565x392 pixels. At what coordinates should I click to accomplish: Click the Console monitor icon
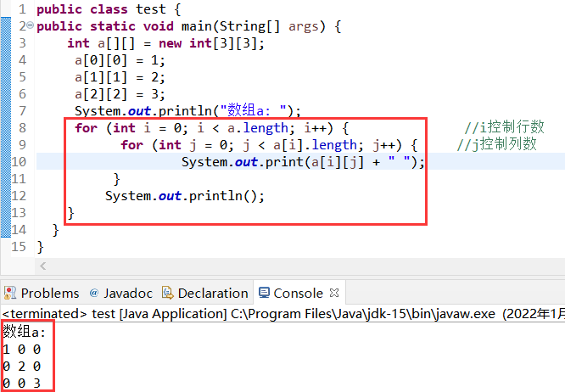264,293
